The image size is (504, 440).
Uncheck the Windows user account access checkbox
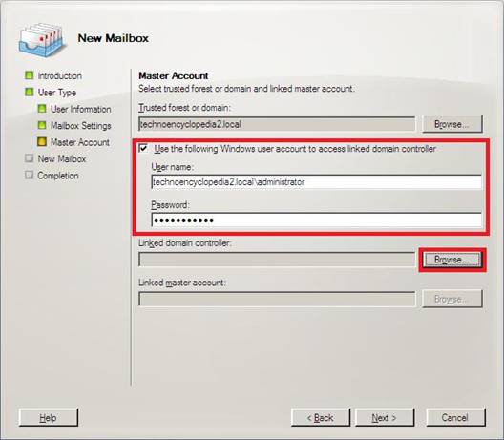pyautogui.click(x=143, y=148)
